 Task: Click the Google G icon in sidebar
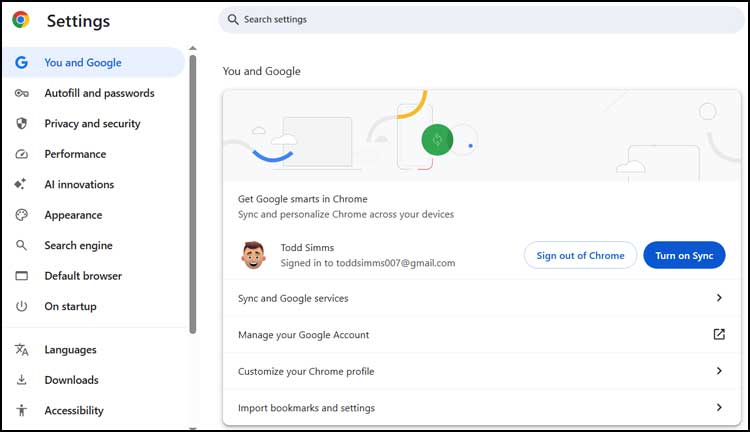21,62
